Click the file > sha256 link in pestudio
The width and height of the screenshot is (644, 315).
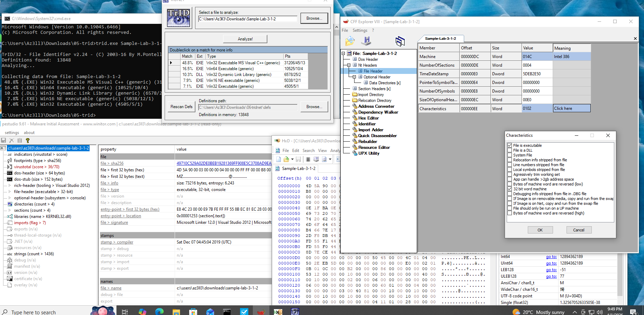(112, 163)
